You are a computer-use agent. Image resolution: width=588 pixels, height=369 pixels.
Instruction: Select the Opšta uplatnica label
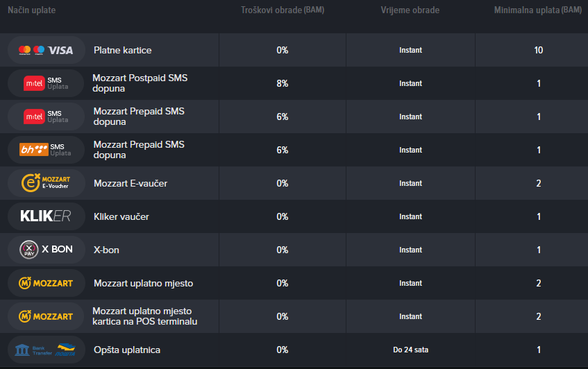127,350
